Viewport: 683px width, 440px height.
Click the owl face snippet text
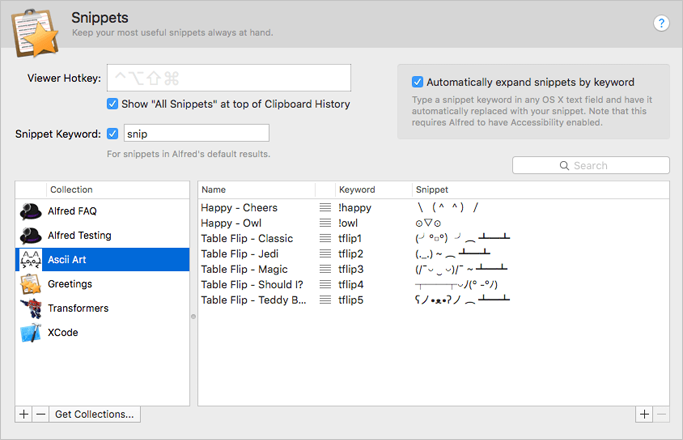[428, 223]
